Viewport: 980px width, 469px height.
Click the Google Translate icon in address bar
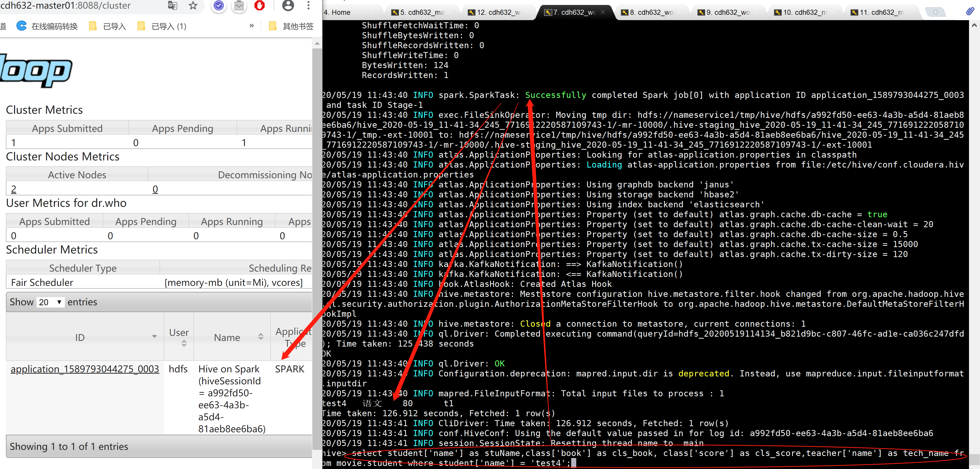coord(172,5)
